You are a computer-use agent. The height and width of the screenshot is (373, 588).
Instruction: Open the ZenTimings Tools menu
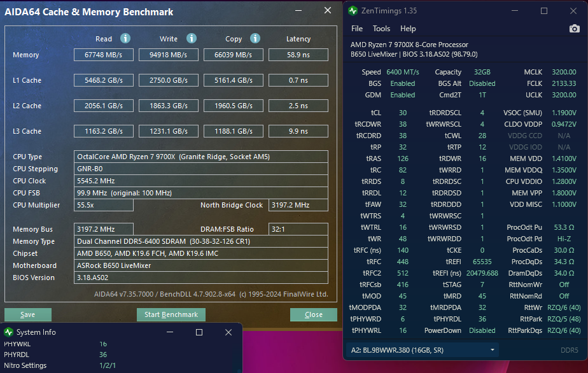[x=381, y=29]
